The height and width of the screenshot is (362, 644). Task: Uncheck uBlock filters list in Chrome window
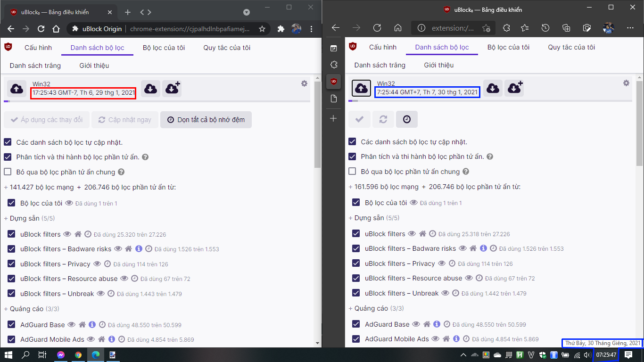click(x=11, y=234)
